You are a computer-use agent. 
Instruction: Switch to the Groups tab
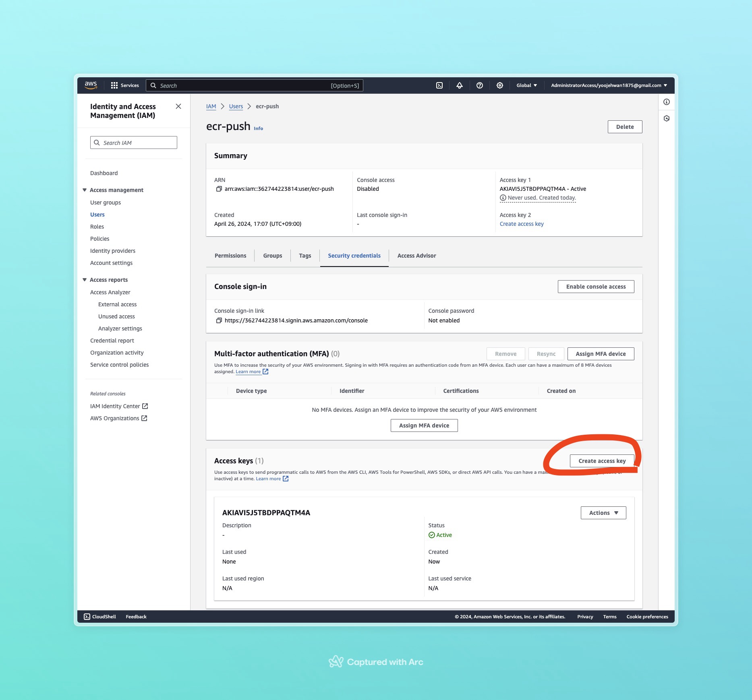click(x=273, y=256)
